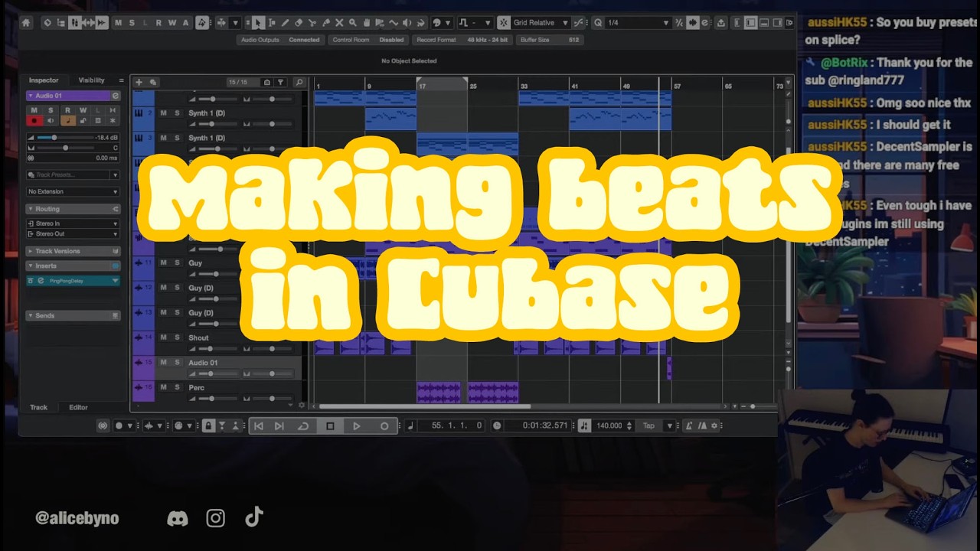This screenshot has width=980, height=551.
Task: Go to previous marker in transport
Action: 259,425
